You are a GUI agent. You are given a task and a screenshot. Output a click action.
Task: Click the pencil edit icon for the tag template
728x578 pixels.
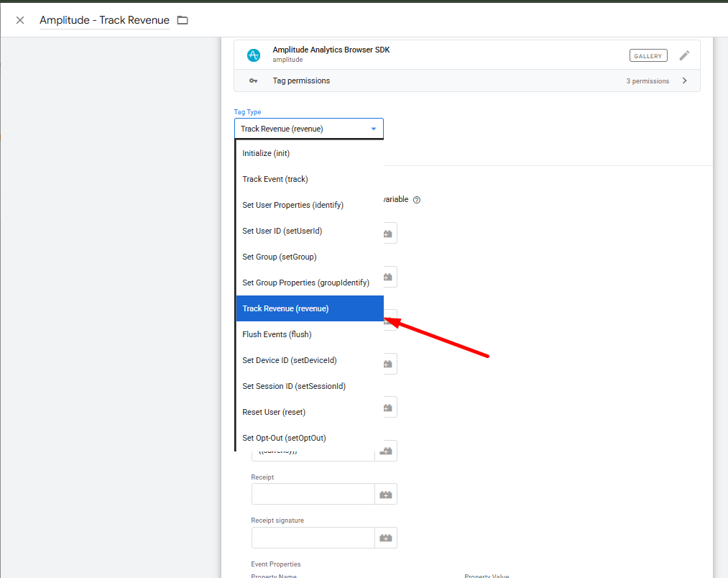click(684, 55)
